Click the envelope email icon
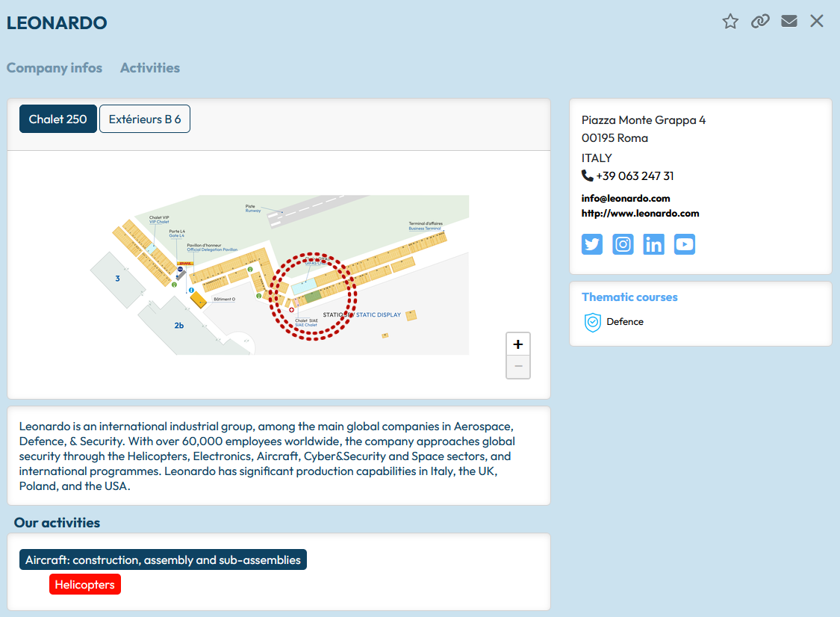Image resolution: width=840 pixels, height=617 pixels. [x=789, y=21]
